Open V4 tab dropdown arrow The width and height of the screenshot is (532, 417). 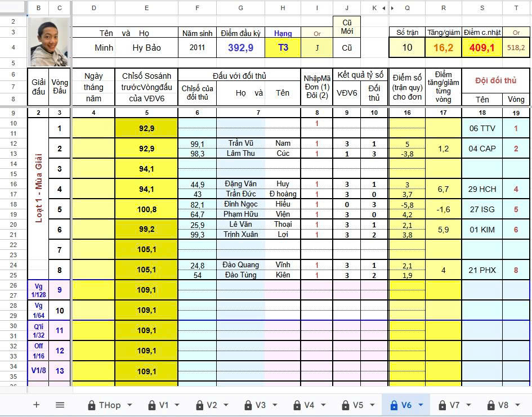pos(323,405)
